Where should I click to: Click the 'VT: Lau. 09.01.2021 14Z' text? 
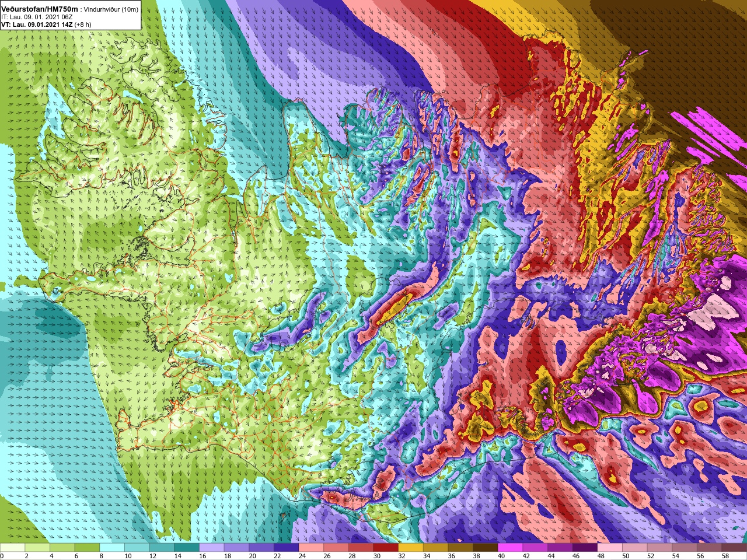coord(37,25)
